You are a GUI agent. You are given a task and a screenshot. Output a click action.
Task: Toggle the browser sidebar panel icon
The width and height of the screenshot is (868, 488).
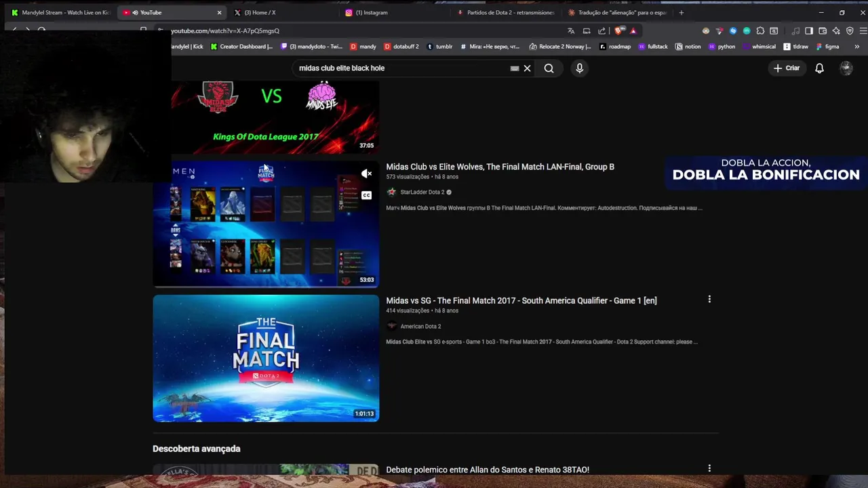point(809,30)
